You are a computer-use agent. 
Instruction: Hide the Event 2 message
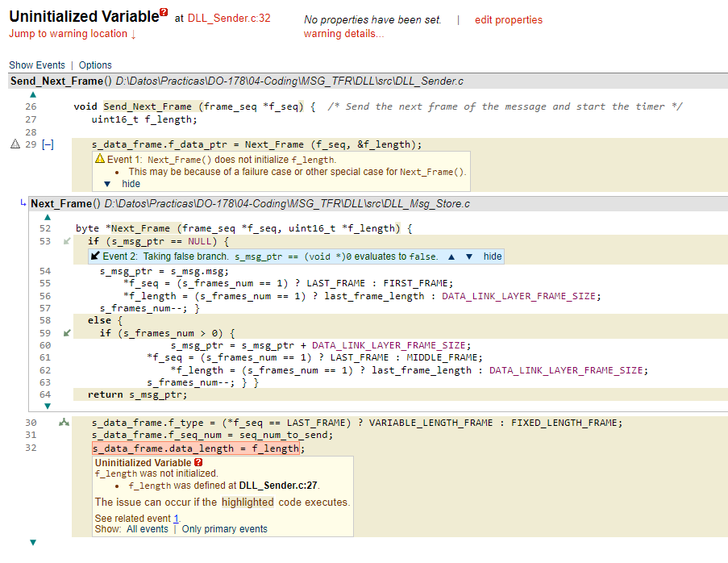click(493, 256)
